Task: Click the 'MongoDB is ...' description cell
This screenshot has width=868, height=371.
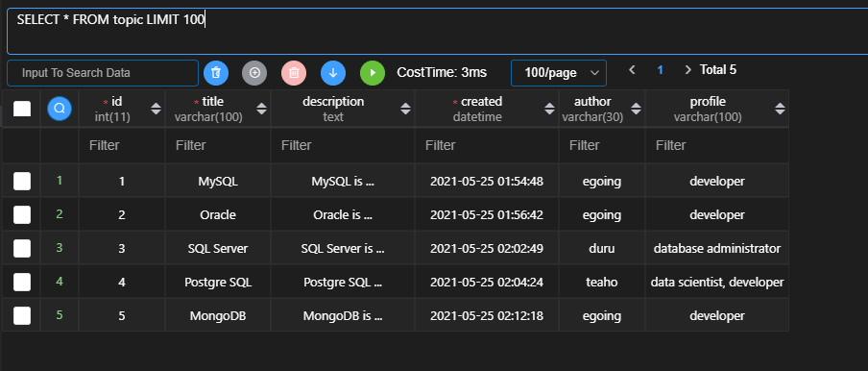Action: [343, 316]
